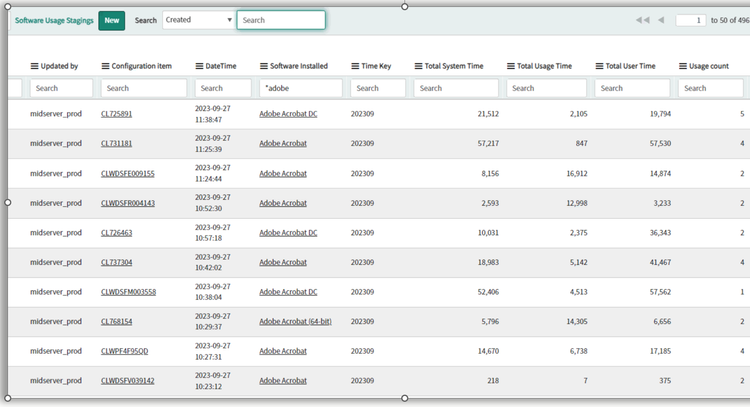
Task: Expand the Created search field dropdown
Action: 199,20
